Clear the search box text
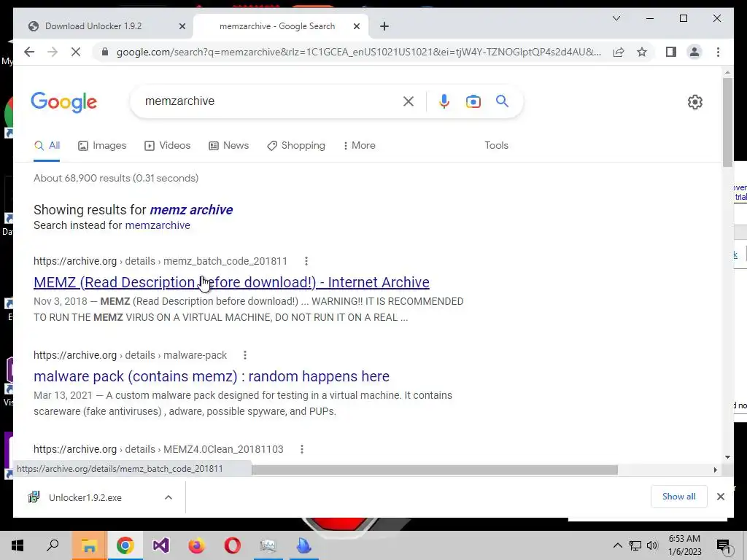747x560 pixels. pos(409,101)
